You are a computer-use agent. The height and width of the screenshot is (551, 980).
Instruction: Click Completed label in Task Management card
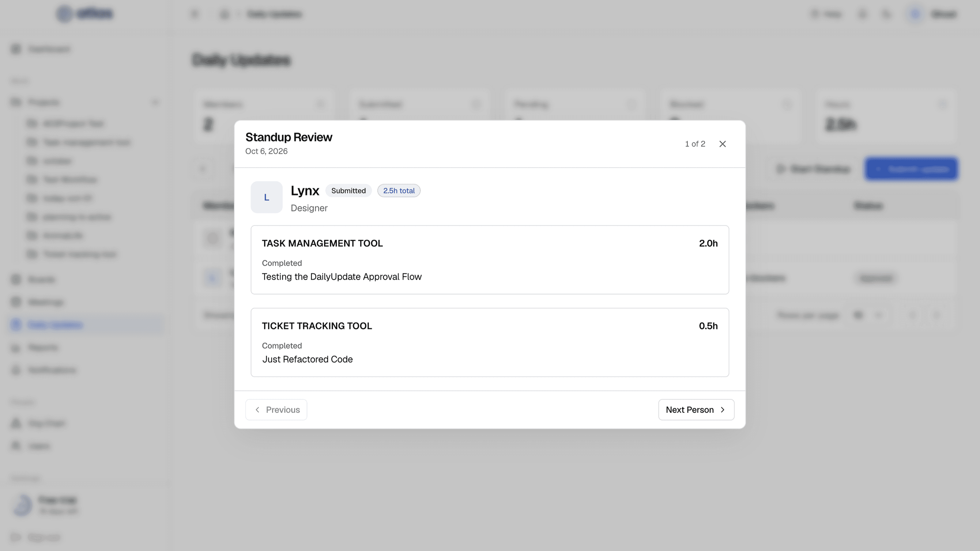click(x=282, y=263)
